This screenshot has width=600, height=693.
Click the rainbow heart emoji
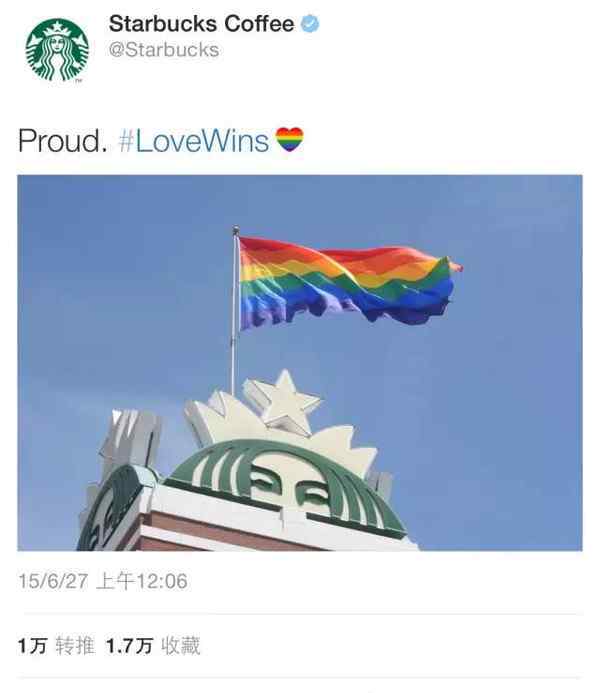(289, 140)
